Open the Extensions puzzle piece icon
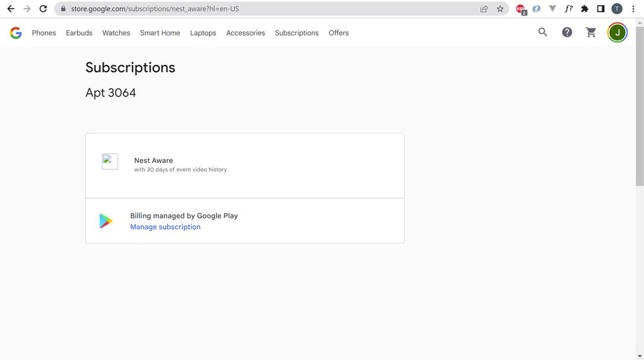 585,9
